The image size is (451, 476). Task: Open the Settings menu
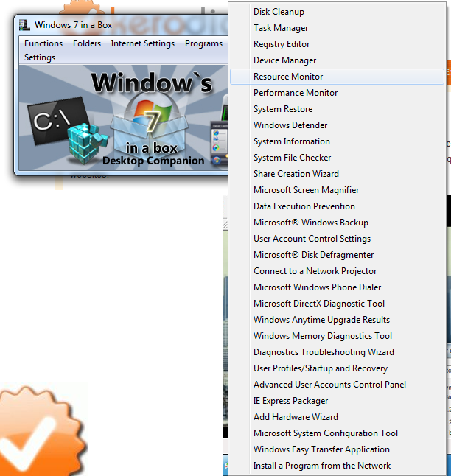[x=40, y=57]
